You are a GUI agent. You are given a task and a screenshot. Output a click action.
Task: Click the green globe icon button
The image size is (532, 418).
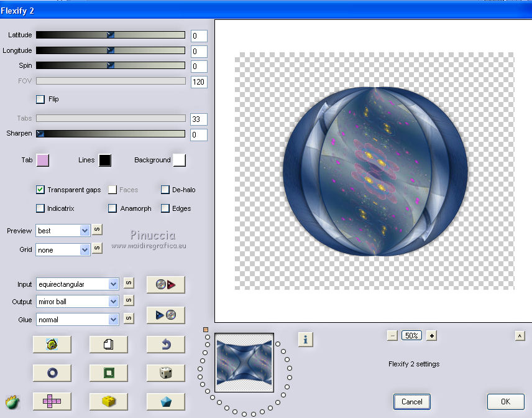pyautogui.click(x=52, y=345)
